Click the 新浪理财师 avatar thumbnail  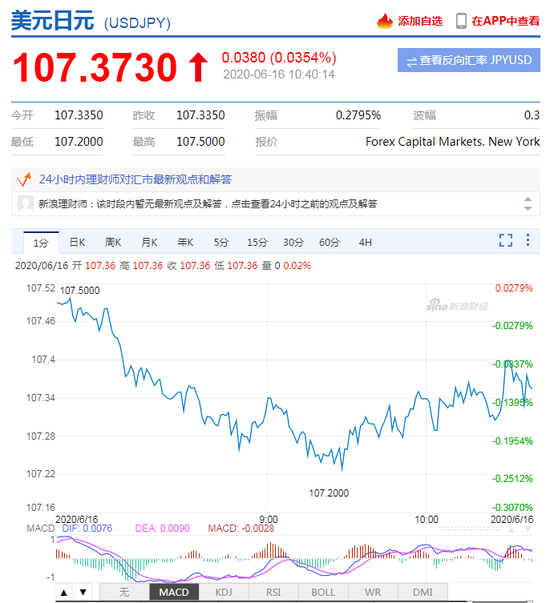25,203
